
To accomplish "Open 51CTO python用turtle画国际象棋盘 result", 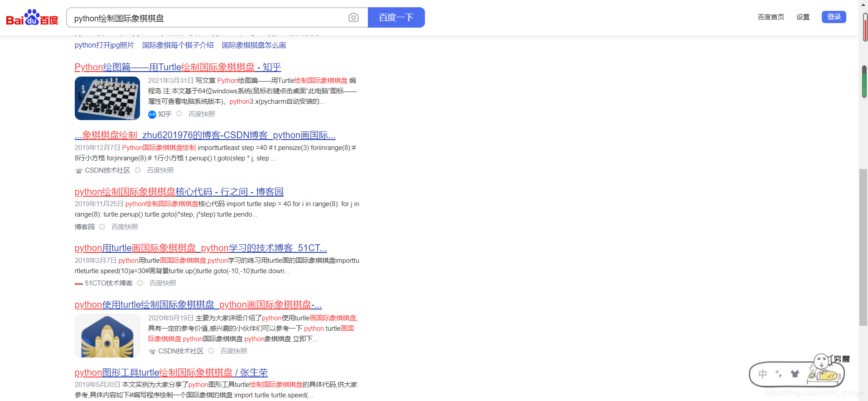I will pyautogui.click(x=201, y=248).
